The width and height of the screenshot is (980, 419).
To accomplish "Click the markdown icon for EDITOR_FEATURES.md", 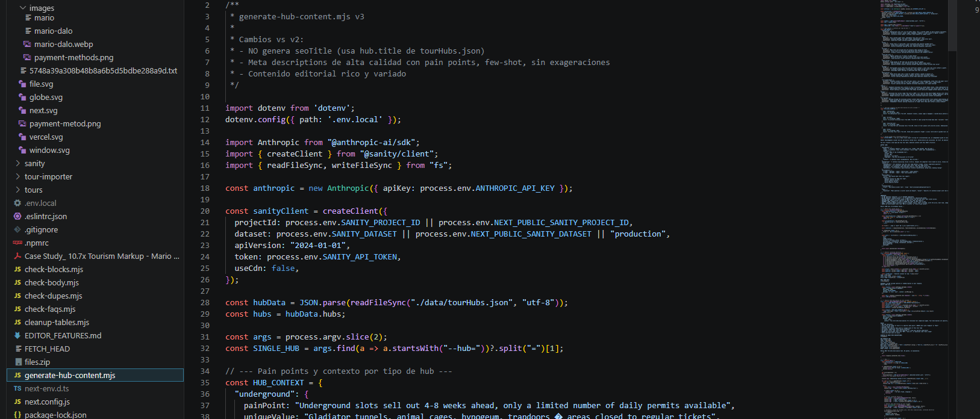I will tap(17, 336).
